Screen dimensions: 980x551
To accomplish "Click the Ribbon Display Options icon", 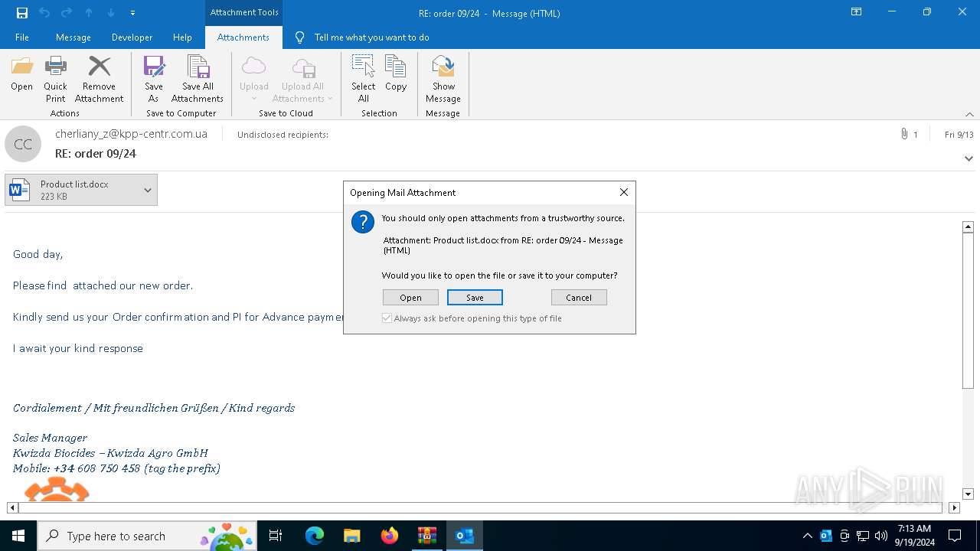I will tap(856, 12).
